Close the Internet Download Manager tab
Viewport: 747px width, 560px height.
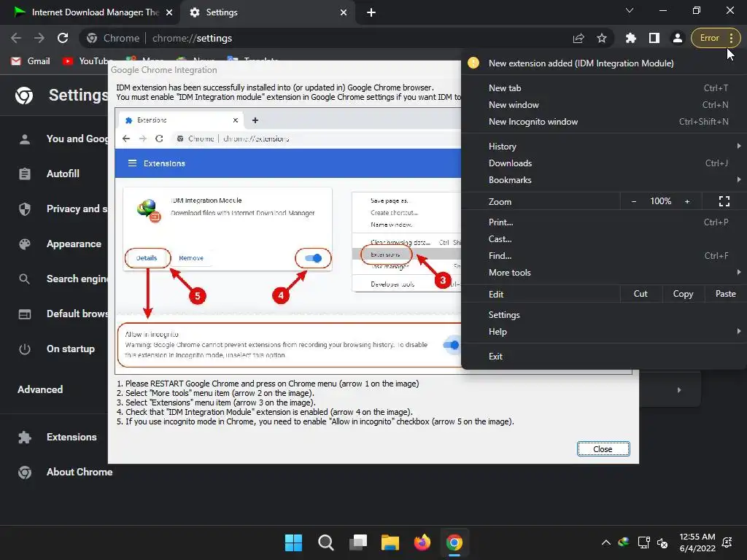(x=169, y=12)
